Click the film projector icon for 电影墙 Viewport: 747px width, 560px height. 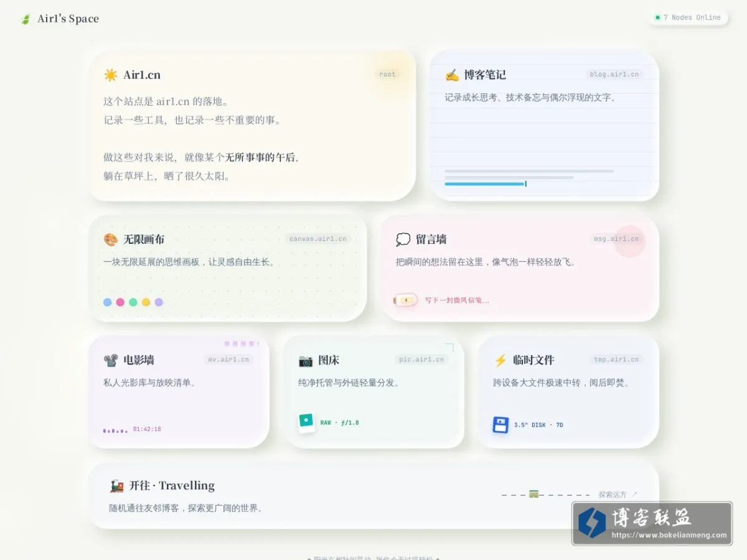click(111, 360)
